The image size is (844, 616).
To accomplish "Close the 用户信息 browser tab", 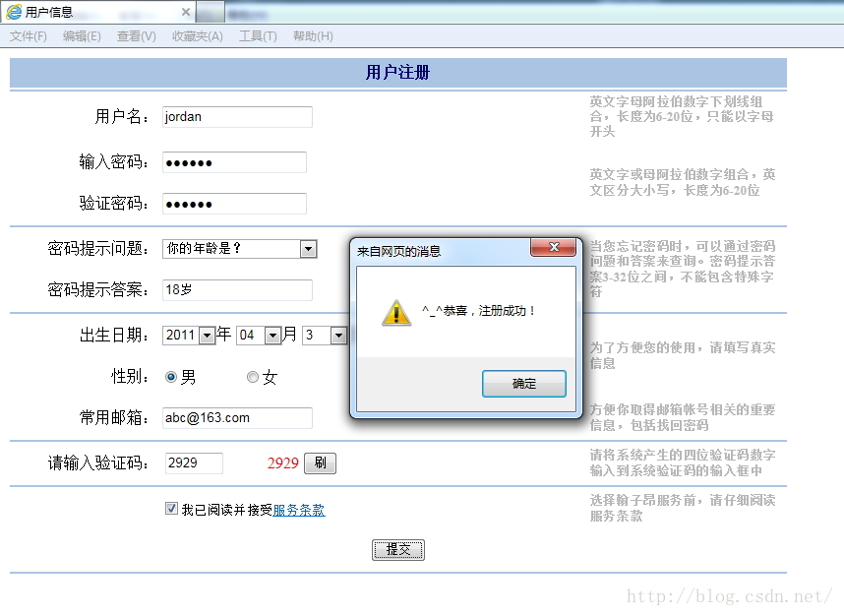I will tap(186, 12).
